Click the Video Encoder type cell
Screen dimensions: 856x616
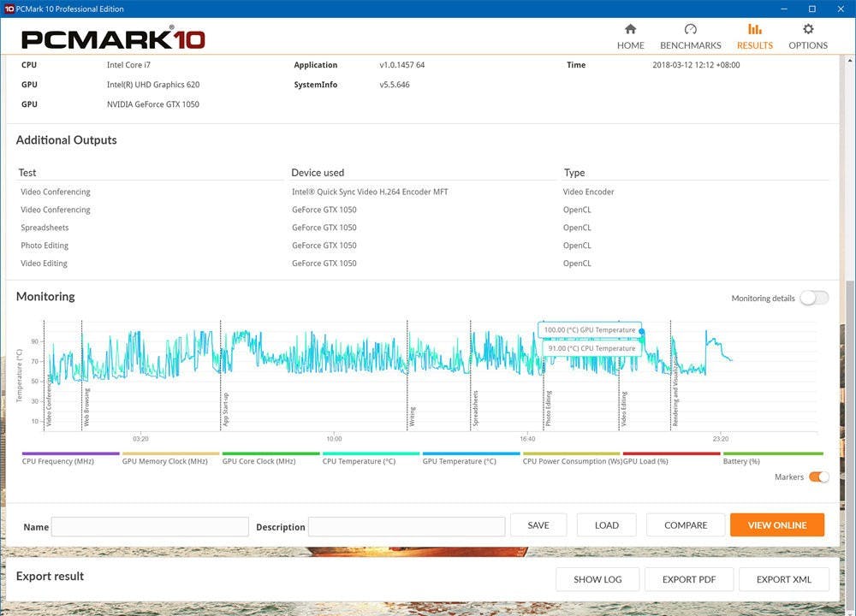point(589,192)
